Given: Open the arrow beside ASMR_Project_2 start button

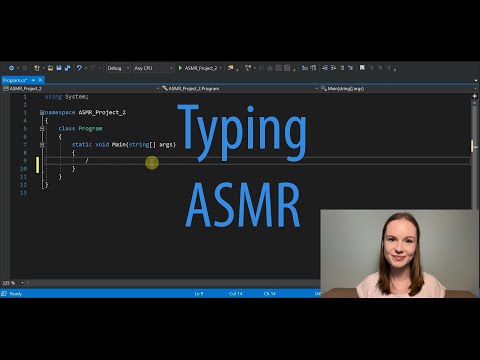Looking at the screenshot, I should pyautogui.click(x=221, y=68).
